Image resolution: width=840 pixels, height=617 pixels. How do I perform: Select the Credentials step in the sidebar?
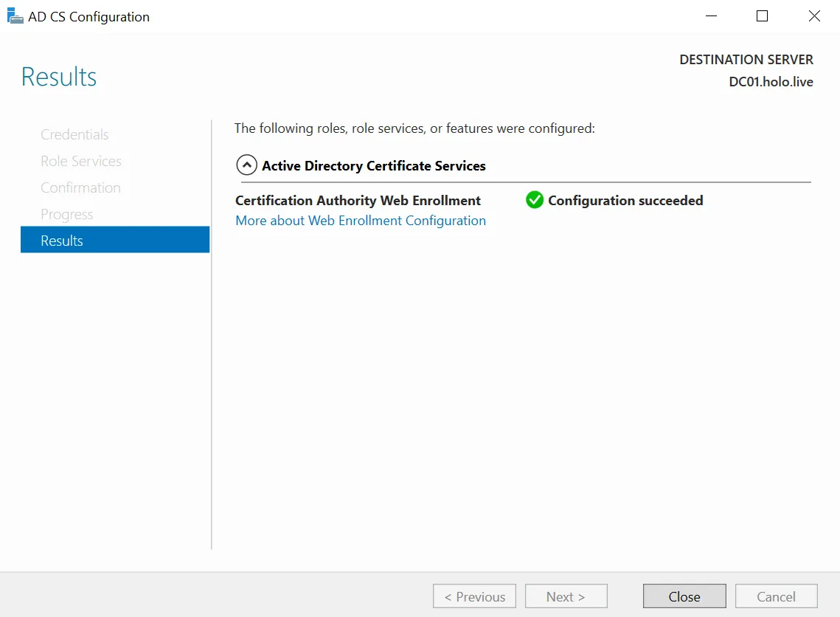pyautogui.click(x=74, y=134)
